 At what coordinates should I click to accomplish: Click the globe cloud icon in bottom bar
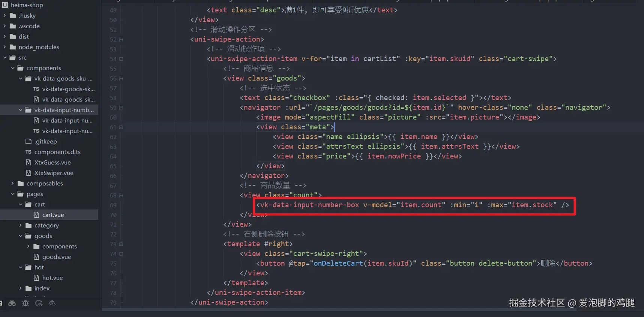tap(52, 303)
